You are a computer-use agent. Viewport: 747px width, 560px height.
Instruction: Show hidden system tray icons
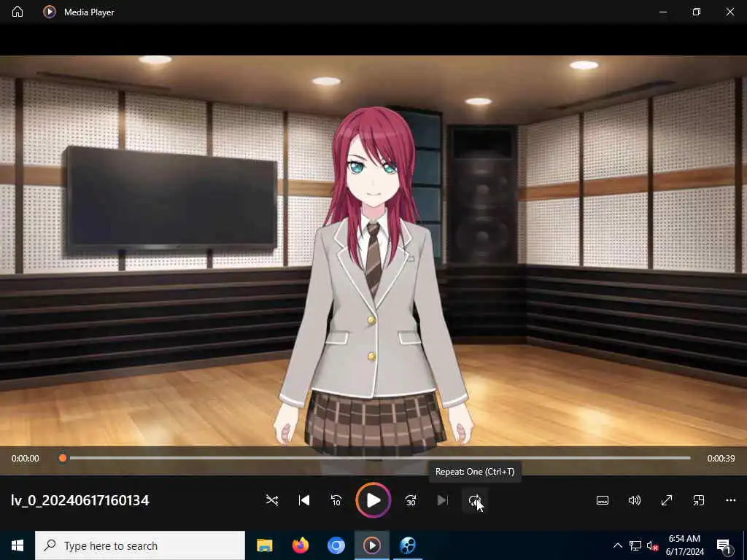[617, 545]
